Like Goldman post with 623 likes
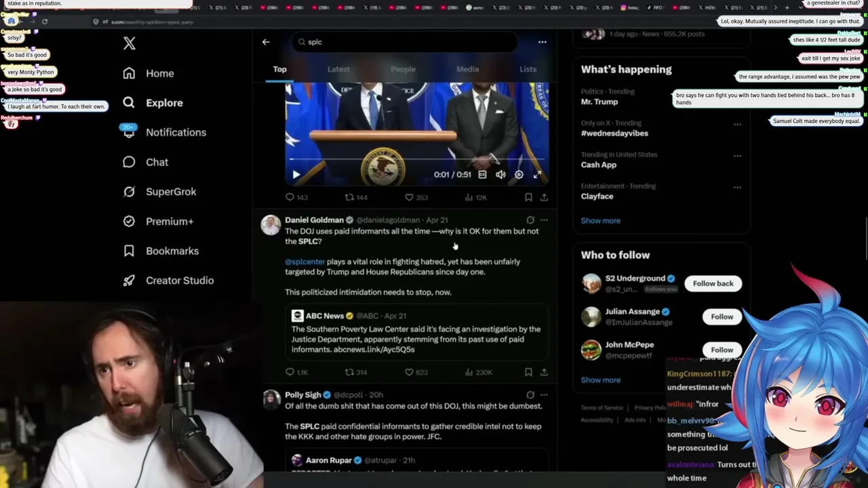Viewport: 868px width, 488px height. pyautogui.click(x=416, y=372)
